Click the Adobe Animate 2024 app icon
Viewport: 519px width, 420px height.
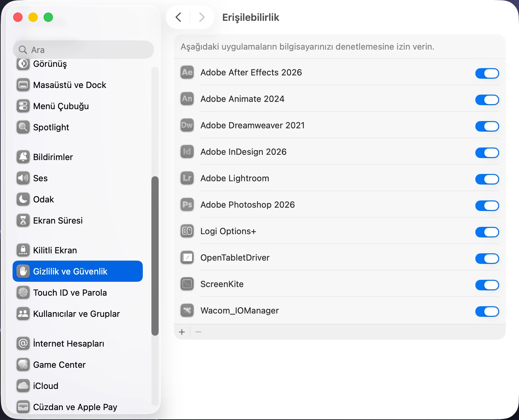187,99
